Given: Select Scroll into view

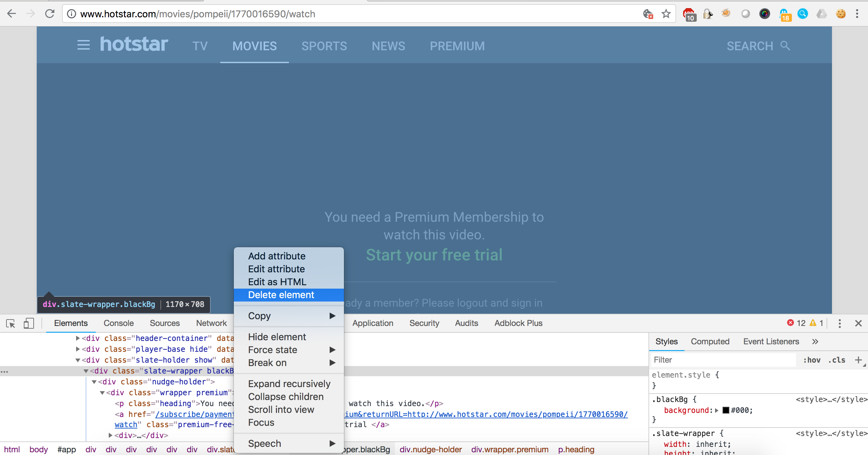Looking at the screenshot, I should pos(289,409).
